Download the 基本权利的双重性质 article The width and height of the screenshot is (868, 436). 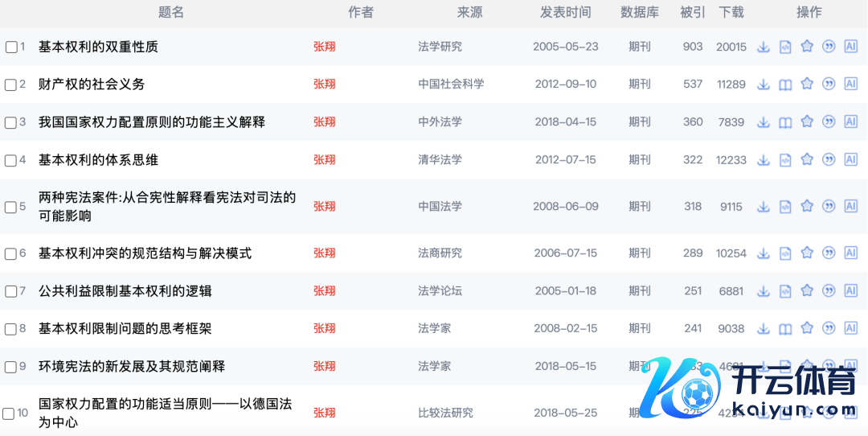click(x=764, y=47)
